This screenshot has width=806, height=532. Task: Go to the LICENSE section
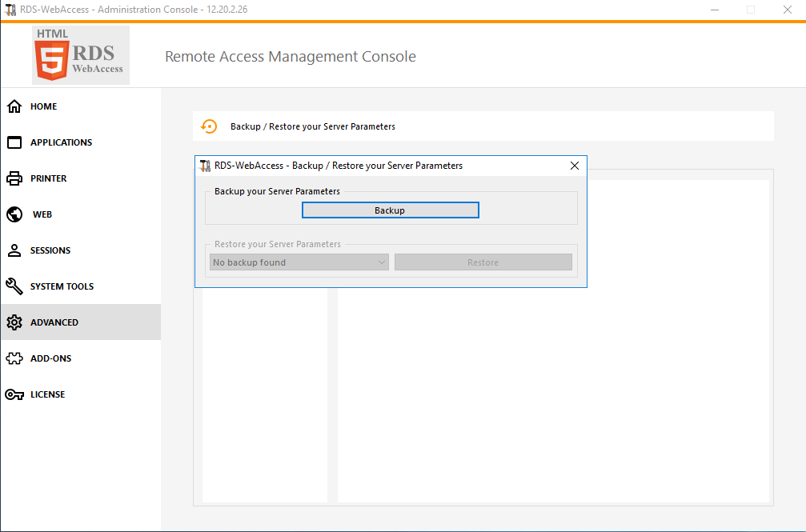[48, 394]
